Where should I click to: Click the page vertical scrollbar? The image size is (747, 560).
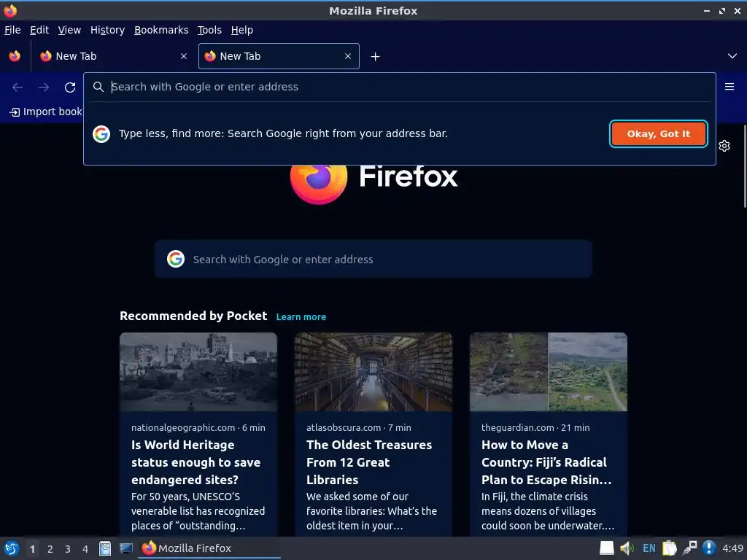coord(745,166)
